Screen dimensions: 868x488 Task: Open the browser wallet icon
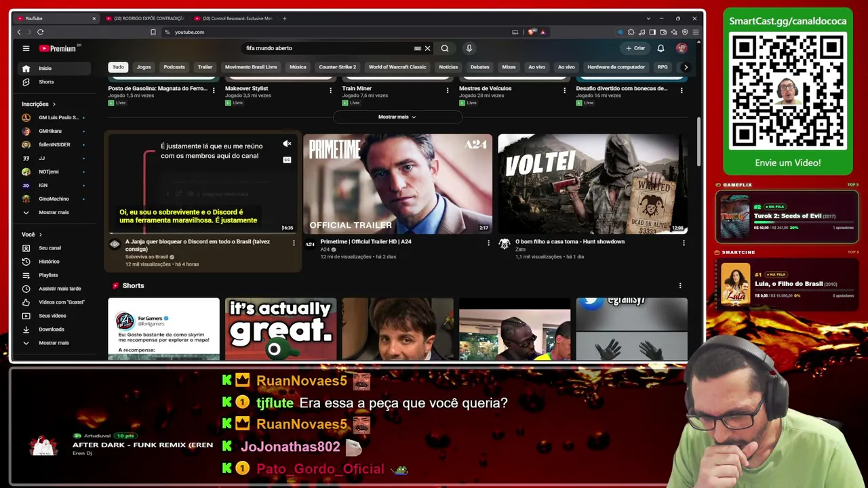tap(663, 32)
